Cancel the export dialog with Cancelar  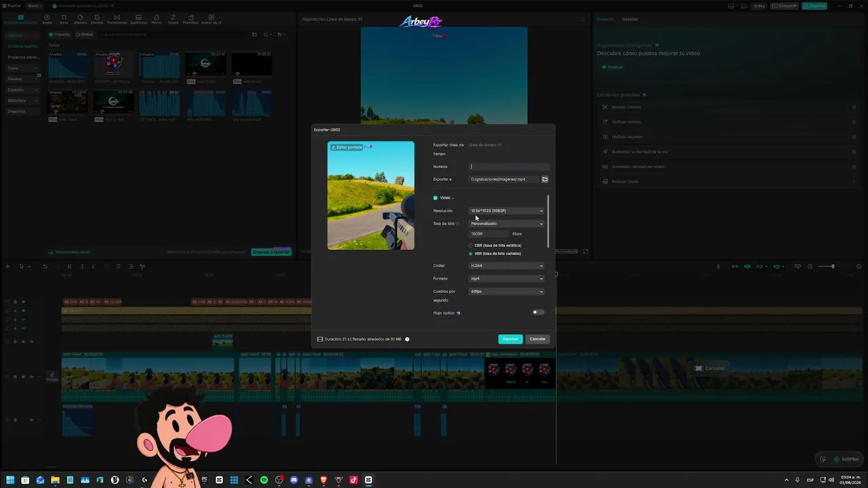click(x=538, y=339)
